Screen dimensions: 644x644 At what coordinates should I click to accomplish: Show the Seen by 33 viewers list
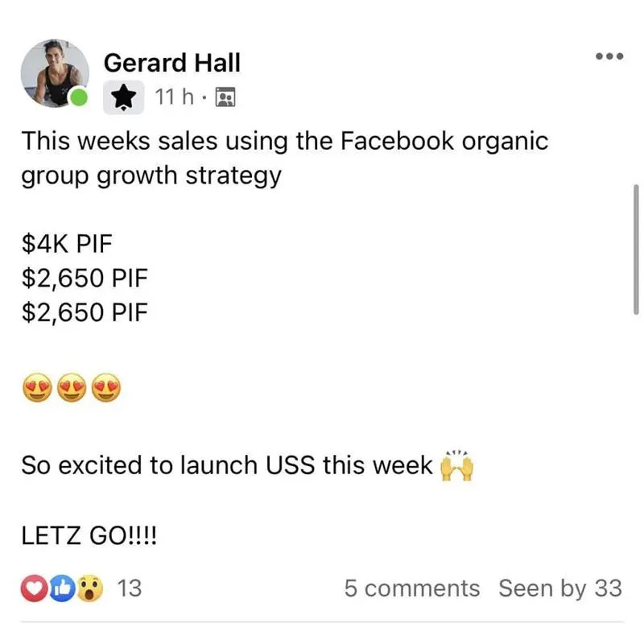560,588
